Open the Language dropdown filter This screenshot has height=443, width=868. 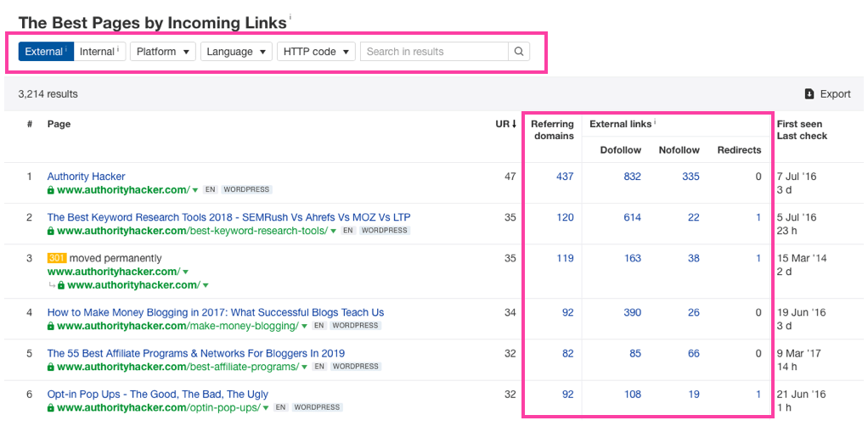pos(236,52)
